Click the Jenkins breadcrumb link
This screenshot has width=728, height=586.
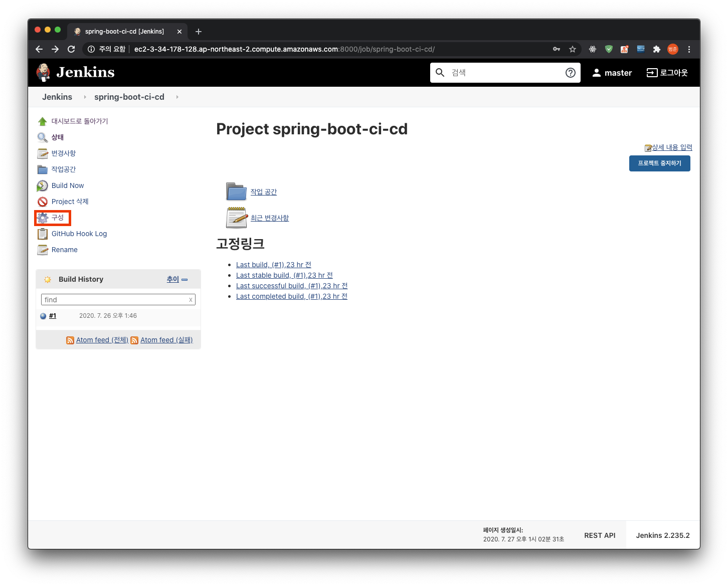pos(57,97)
